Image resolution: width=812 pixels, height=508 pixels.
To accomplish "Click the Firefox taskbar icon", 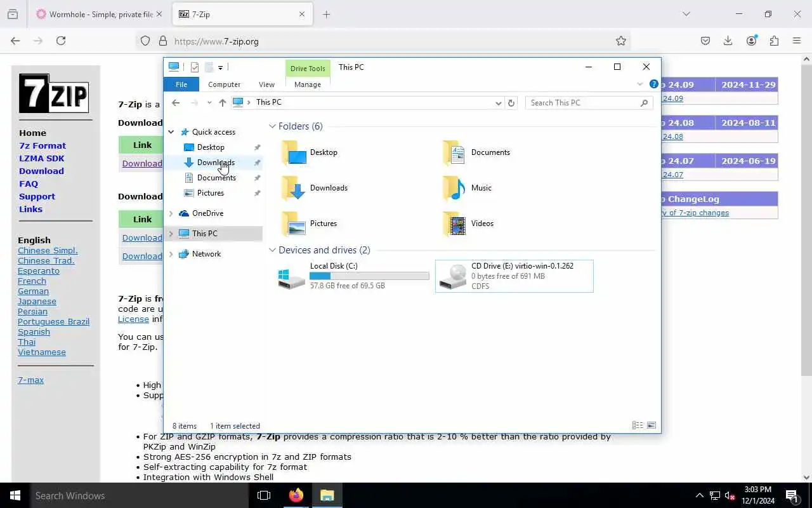I will (x=296, y=495).
